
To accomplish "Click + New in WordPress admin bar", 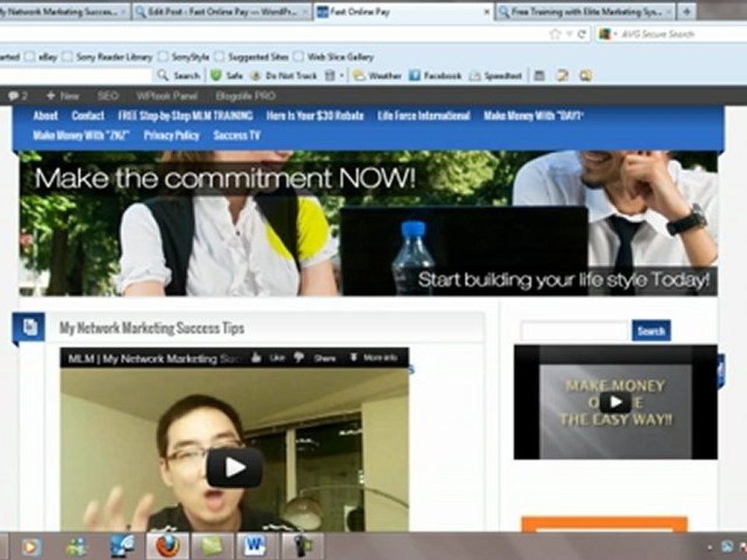I will click(62, 96).
